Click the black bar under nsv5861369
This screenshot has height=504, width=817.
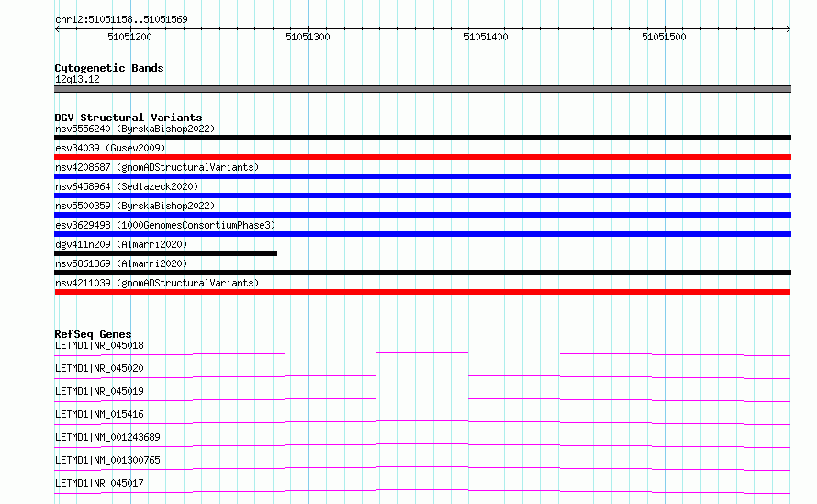coord(422,273)
